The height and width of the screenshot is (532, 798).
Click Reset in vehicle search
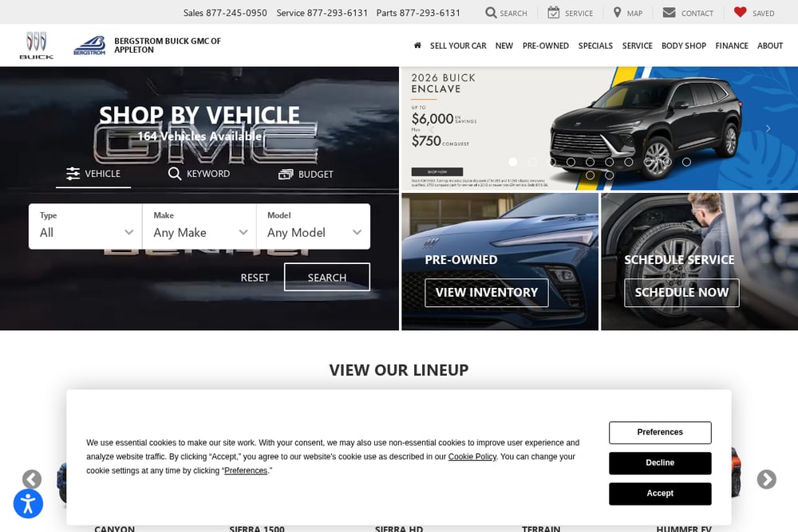click(255, 278)
